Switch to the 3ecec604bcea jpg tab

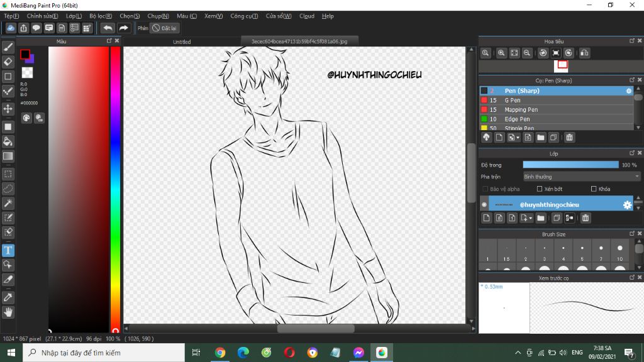pyautogui.click(x=299, y=41)
